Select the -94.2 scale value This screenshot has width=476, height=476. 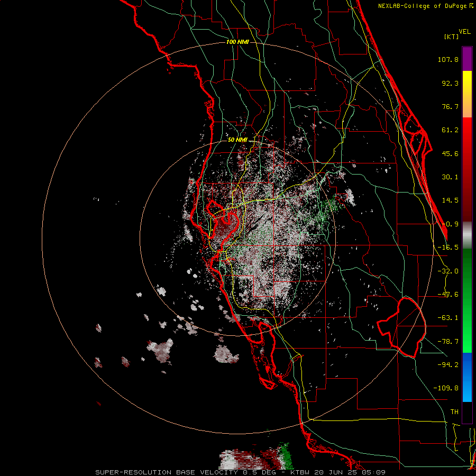point(448,364)
